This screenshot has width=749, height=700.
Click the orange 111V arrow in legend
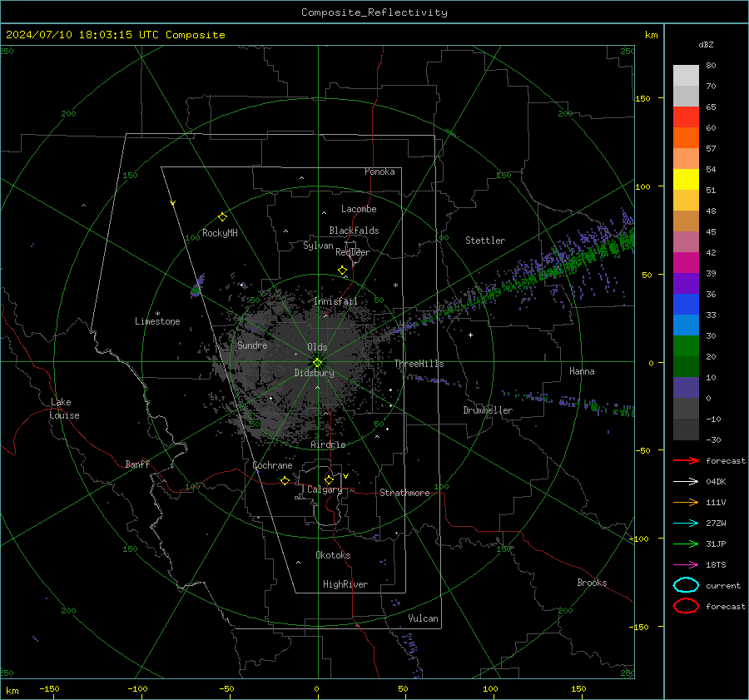click(x=686, y=502)
